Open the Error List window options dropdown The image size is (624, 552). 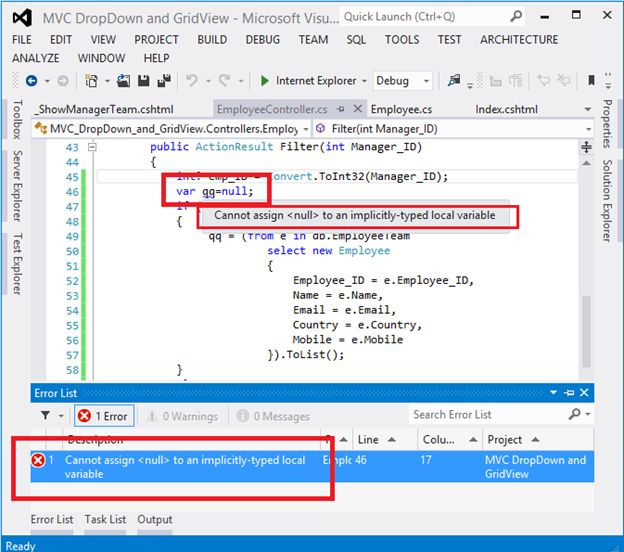553,393
